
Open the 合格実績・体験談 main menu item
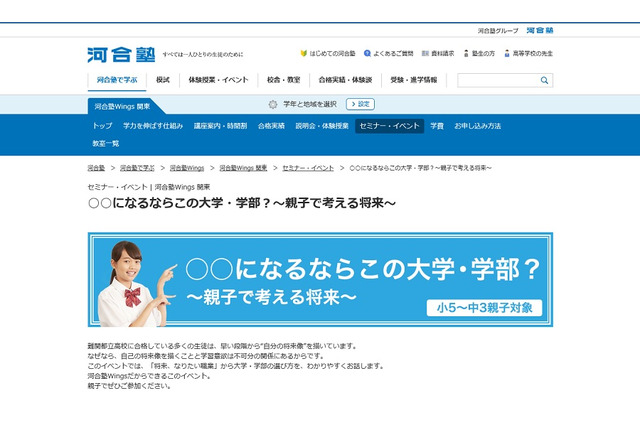point(345,80)
